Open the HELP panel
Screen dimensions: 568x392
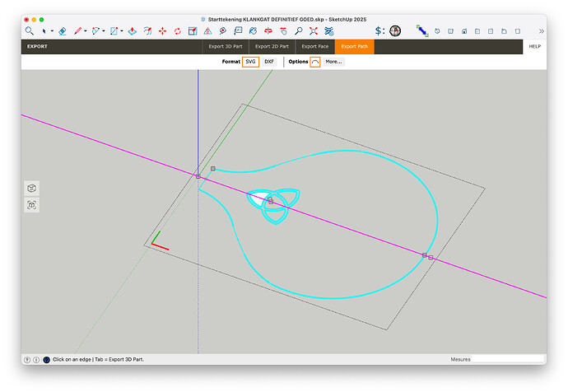click(x=535, y=46)
